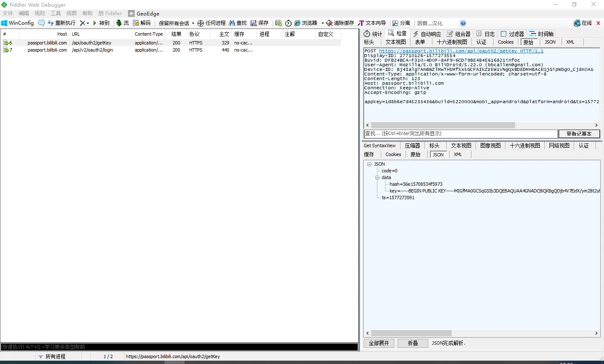
Task: Click the GeoEdge menu icon
Action: (131, 13)
